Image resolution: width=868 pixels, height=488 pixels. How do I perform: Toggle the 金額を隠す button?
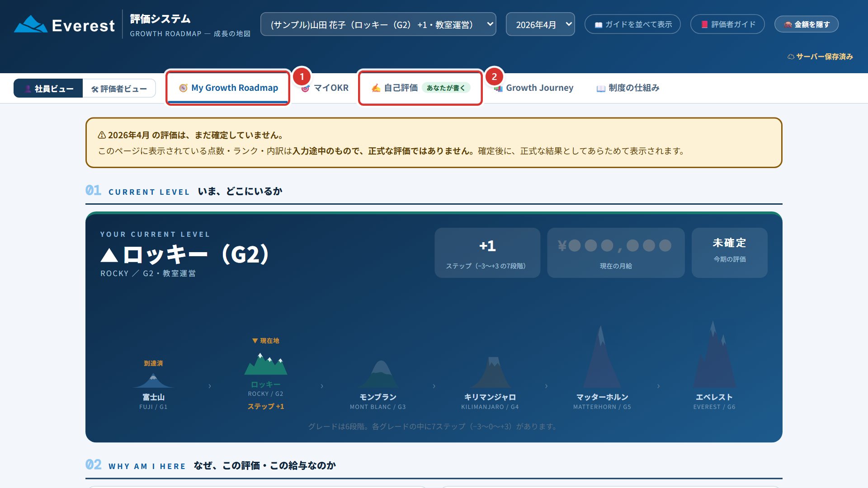pos(807,24)
